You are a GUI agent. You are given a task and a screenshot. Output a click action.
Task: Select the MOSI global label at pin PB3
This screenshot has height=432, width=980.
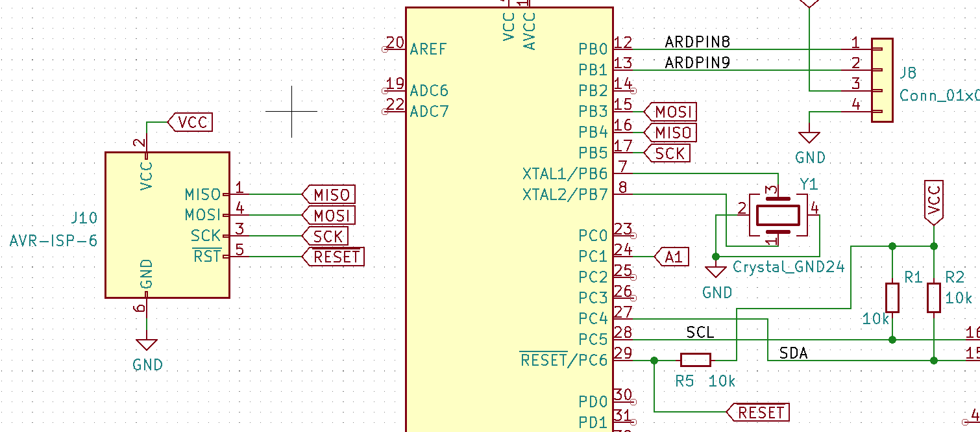tap(671, 112)
